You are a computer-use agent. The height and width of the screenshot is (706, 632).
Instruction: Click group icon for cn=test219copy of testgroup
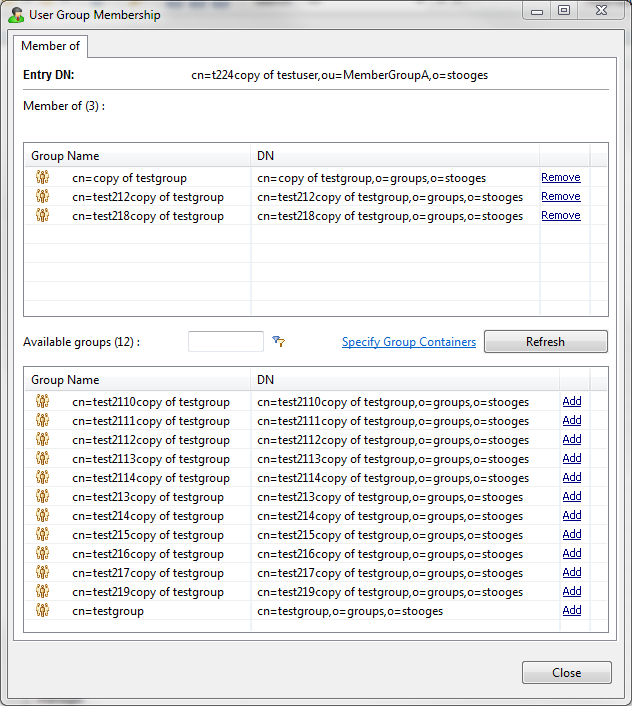click(x=42, y=592)
